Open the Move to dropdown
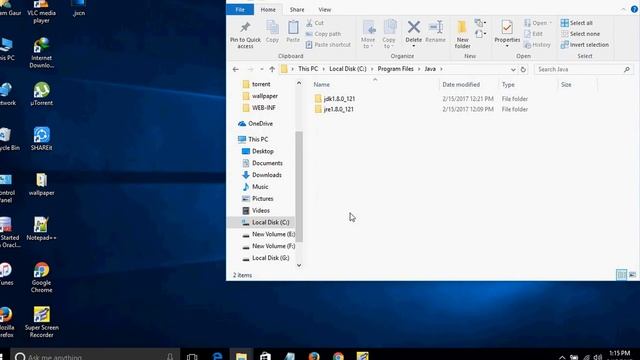 coord(368,35)
